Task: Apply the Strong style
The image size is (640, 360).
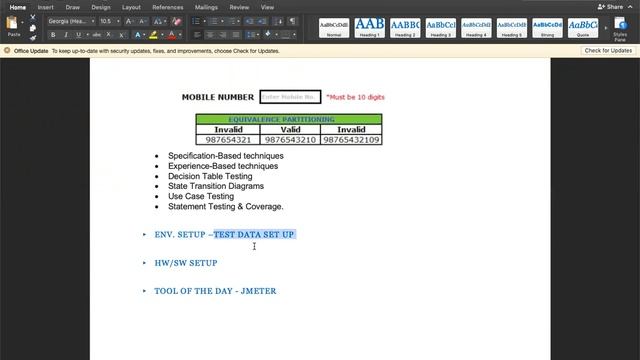Action: [x=547, y=28]
